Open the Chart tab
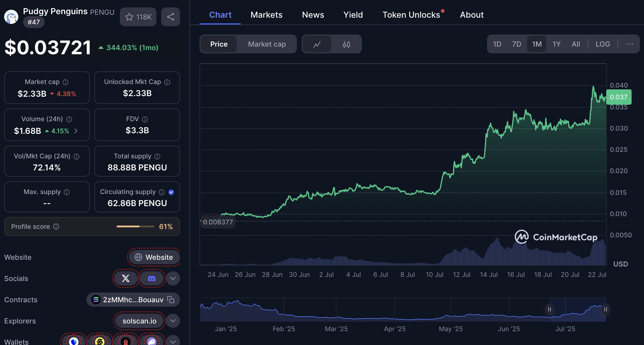Image resolution: width=644 pixels, height=345 pixels. [x=220, y=15]
